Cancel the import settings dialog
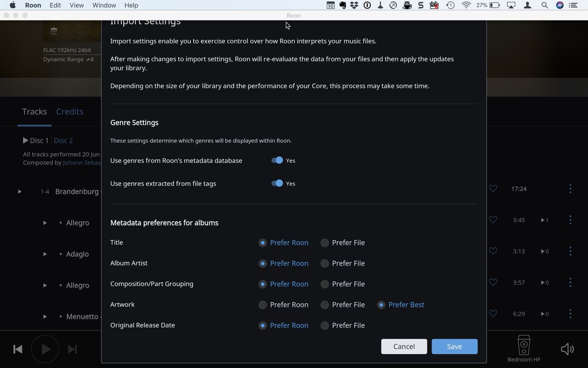Screen dimensions: 588x368 click(404, 346)
